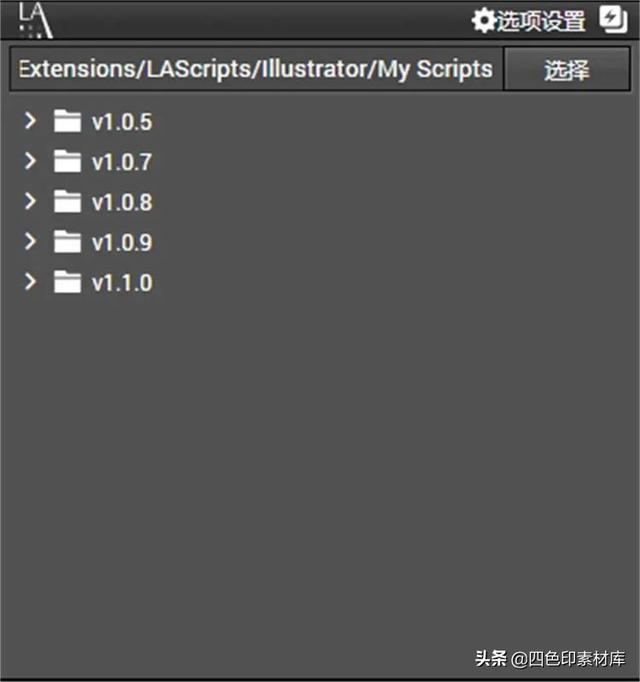The image size is (640, 682).
Task: Expand the v1.0.7 folder chevron
Action: (30, 161)
